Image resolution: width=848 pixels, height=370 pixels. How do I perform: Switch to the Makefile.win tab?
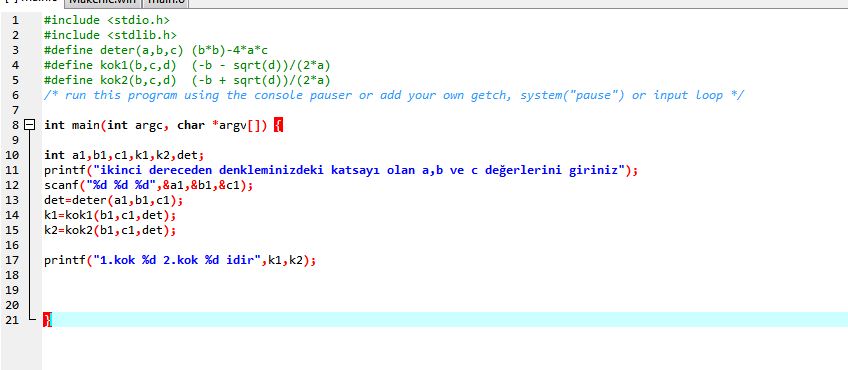pyautogui.click(x=104, y=3)
